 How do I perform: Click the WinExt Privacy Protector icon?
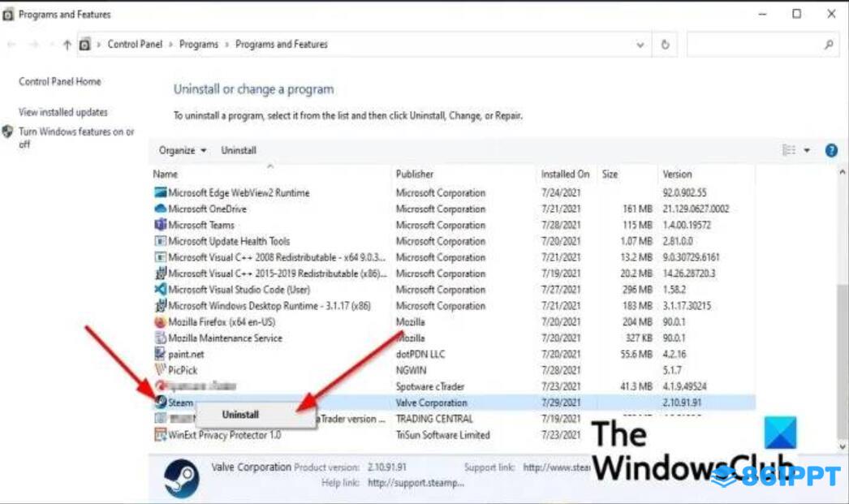point(160,435)
